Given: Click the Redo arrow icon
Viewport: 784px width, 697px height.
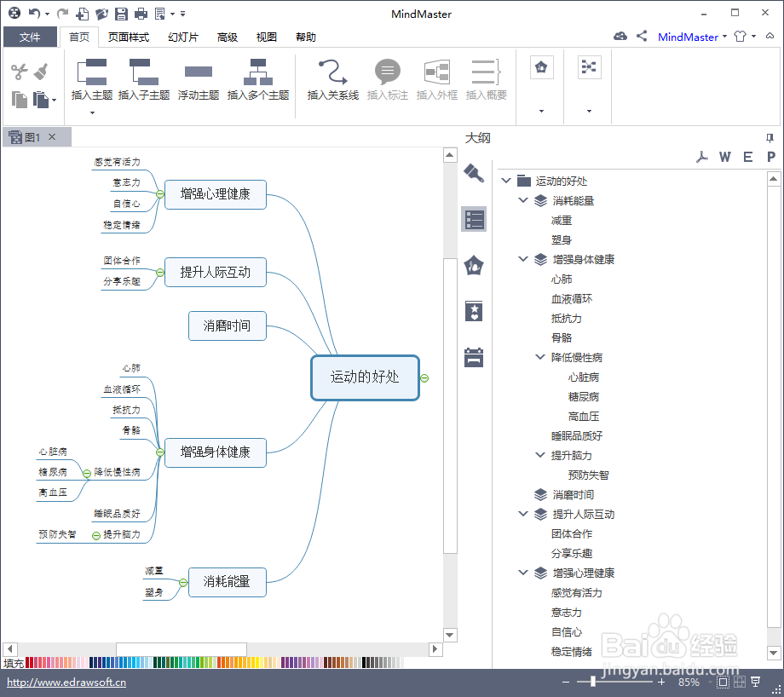Looking at the screenshot, I should 62,14.
